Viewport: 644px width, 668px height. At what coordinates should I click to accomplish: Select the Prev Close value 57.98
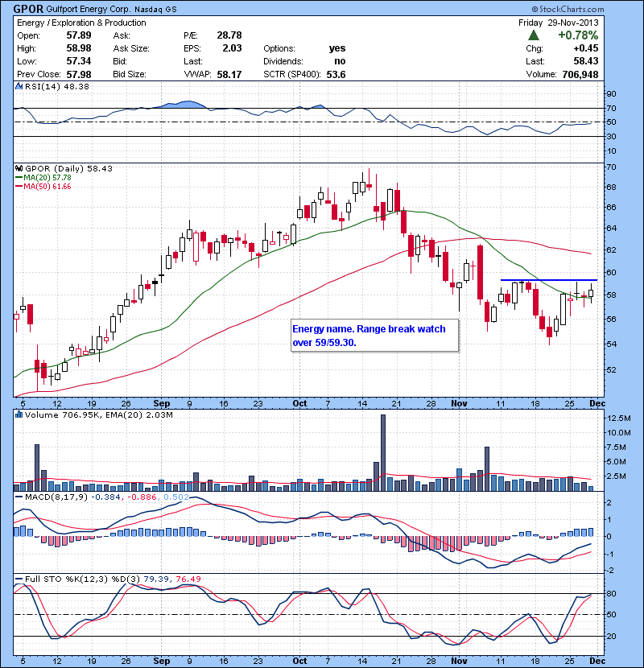coord(79,74)
